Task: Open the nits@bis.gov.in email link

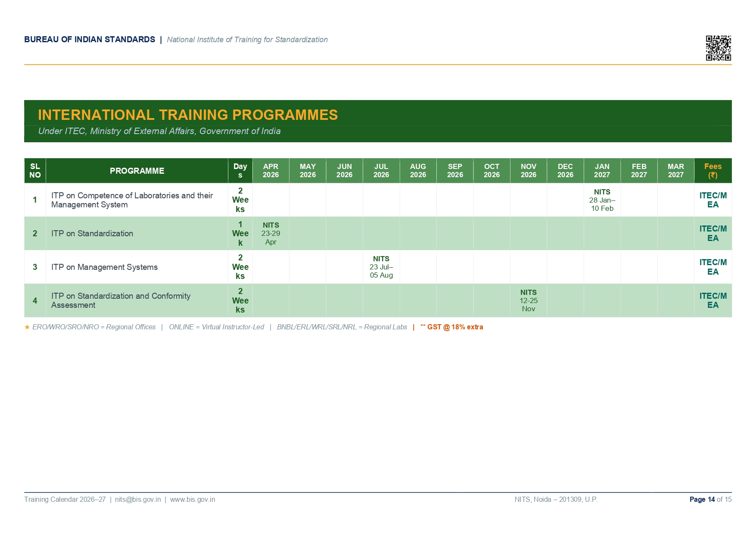Action: click(x=138, y=499)
